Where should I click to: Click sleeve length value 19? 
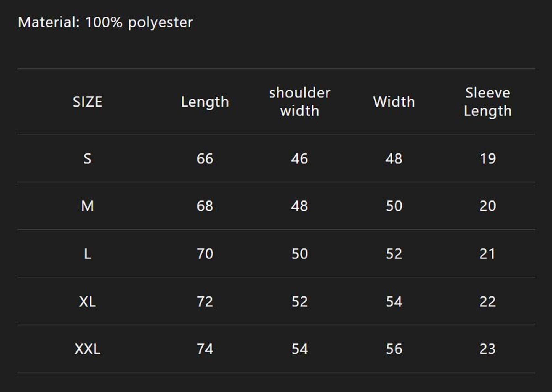tap(488, 159)
